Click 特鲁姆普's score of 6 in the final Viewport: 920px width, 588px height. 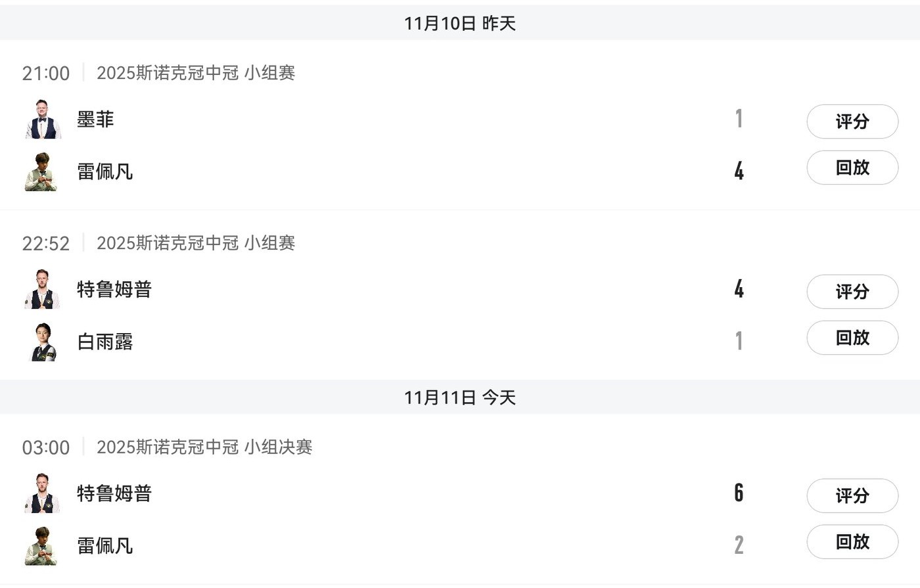tap(739, 493)
